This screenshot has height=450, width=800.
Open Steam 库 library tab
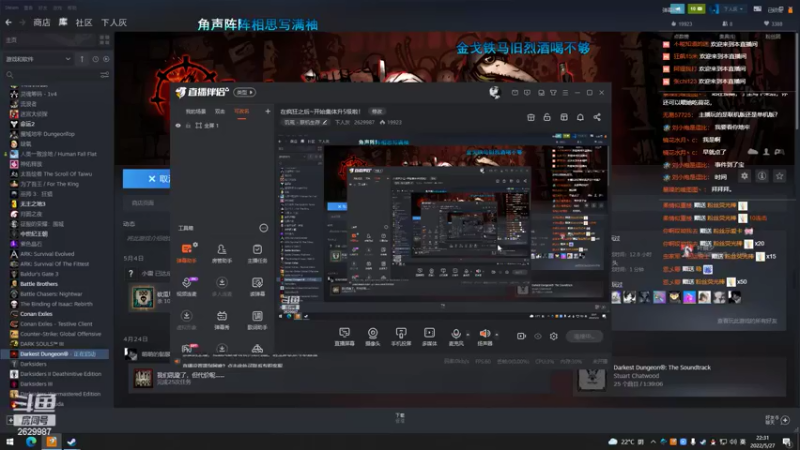pyautogui.click(x=63, y=22)
